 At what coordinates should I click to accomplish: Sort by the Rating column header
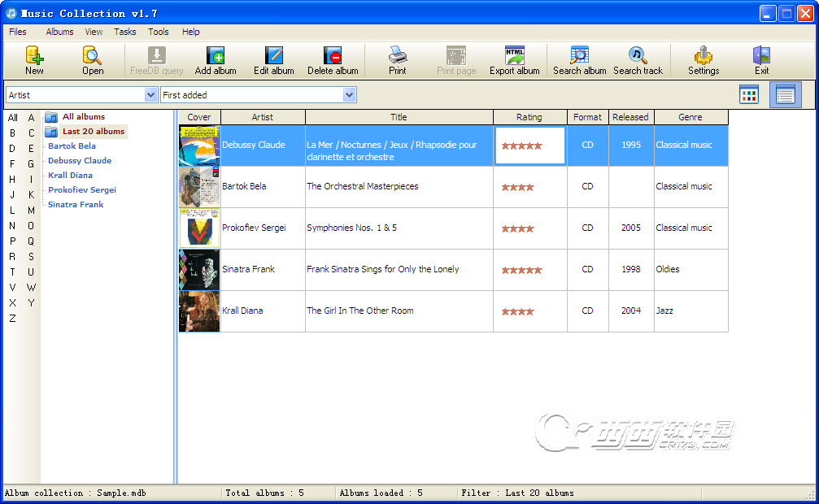[529, 117]
